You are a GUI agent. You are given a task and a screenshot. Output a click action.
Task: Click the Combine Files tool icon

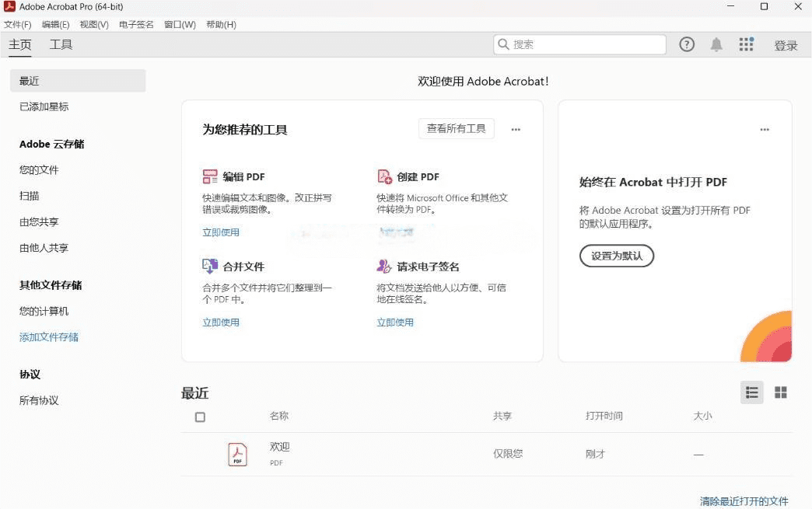pyautogui.click(x=210, y=267)
